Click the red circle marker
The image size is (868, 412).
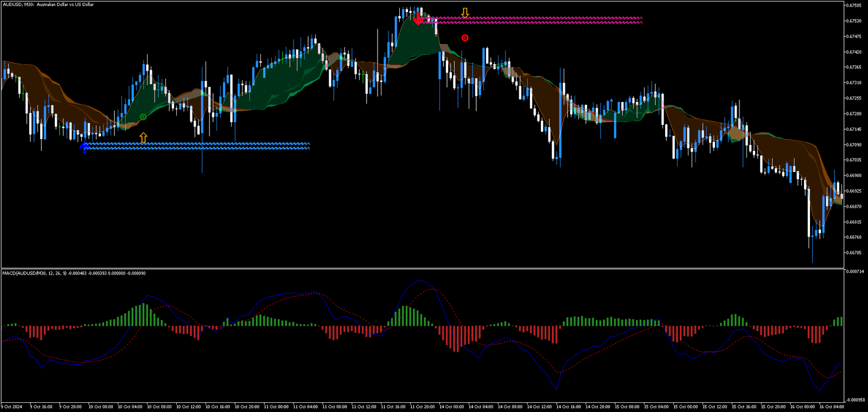(465, 37)
